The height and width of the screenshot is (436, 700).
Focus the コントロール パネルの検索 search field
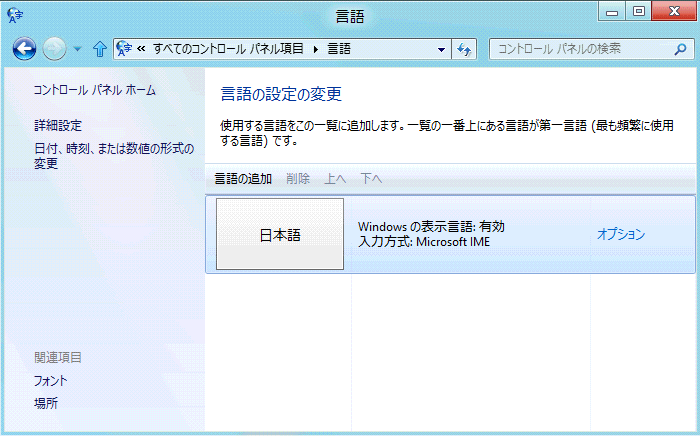pyautogui.click(x=592, y=49)
